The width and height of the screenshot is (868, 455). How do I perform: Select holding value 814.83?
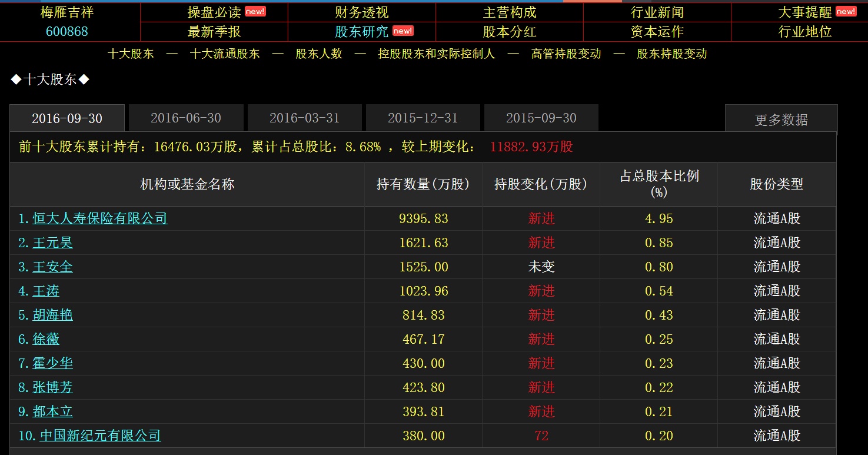[424, 315]
